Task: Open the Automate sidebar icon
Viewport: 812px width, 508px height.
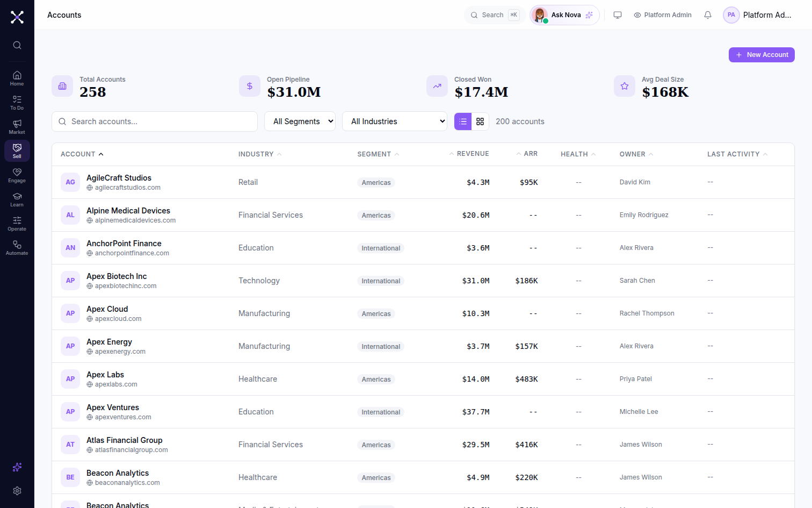Action: tap(17, 248)
